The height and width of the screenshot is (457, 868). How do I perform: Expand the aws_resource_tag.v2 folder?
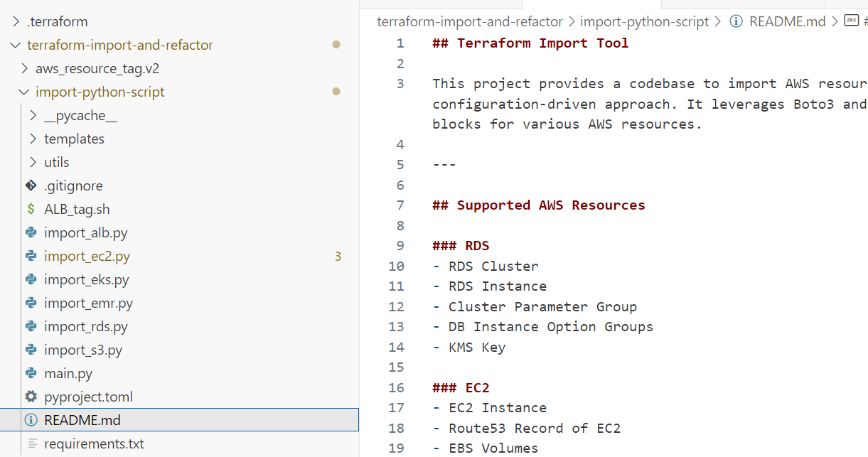click(25, 69)
